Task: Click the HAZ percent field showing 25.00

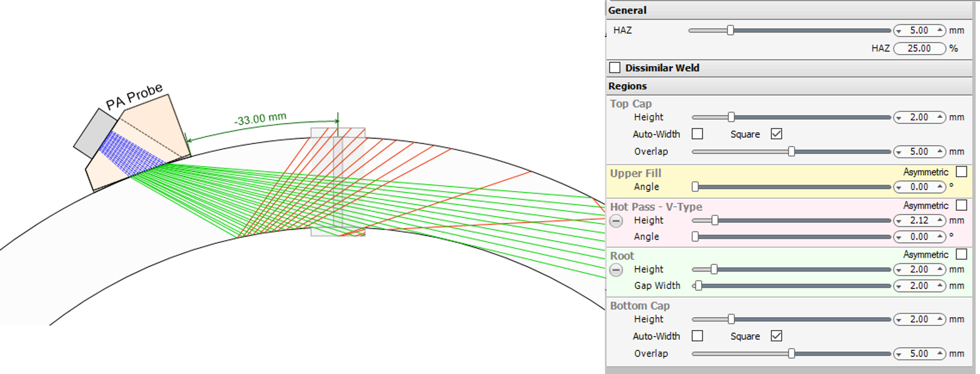Action: 919,48
